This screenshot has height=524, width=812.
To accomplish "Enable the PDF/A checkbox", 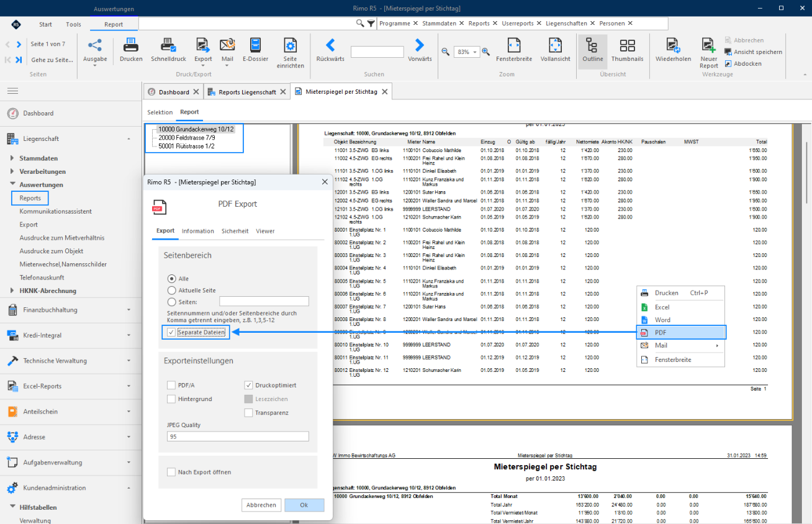I will coord(171,385).
